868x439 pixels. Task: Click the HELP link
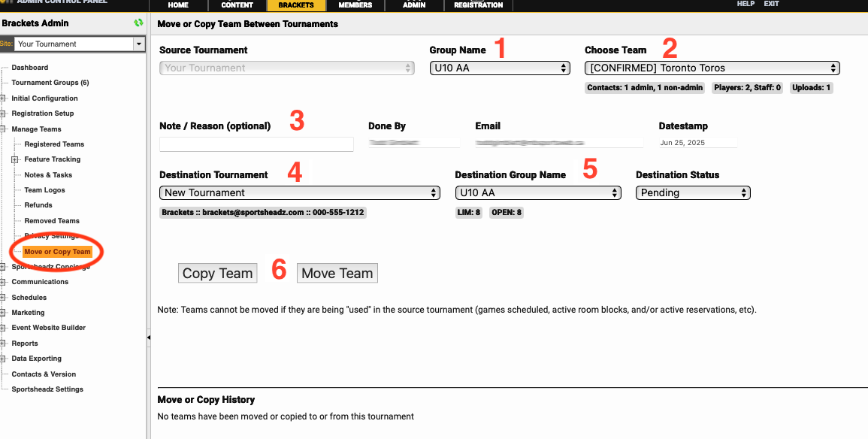[746, 4]
